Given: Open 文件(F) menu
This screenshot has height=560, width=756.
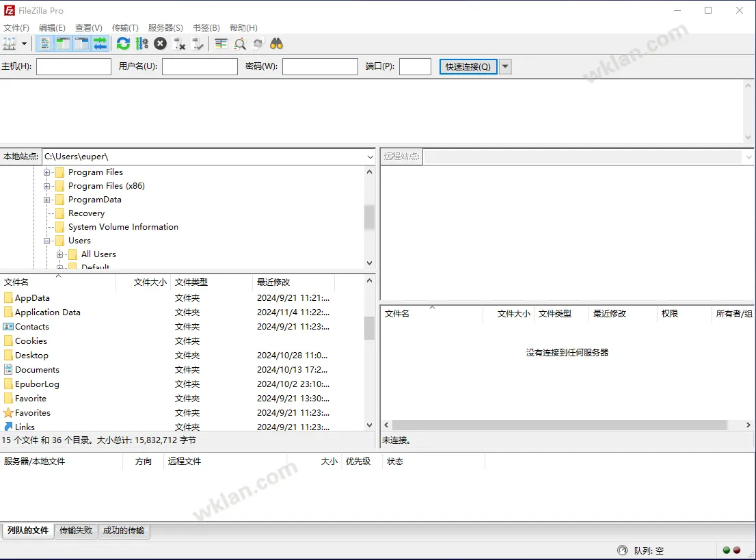Looking at the screenshot, I should [x=16, y=27].
